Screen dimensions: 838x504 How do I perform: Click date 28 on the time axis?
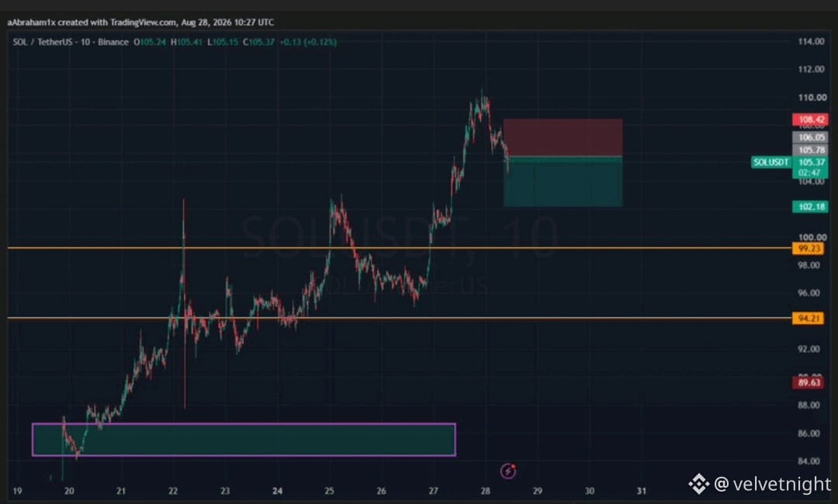pos(485,491)
